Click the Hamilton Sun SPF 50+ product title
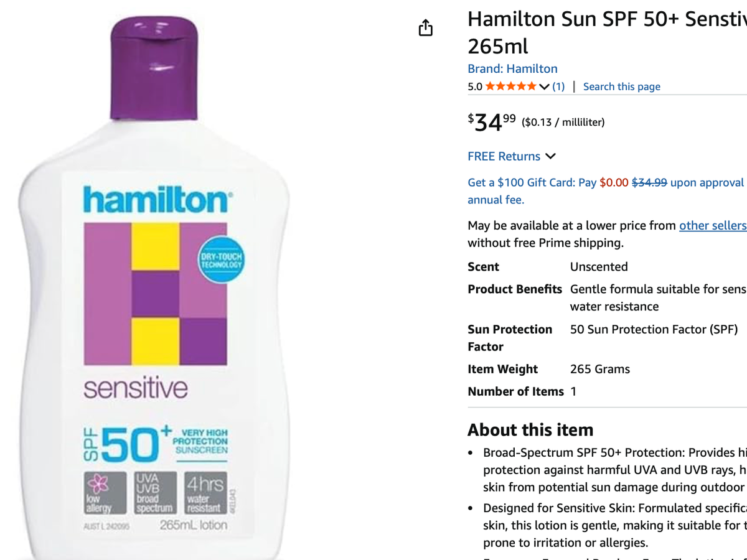Image resolution: width=747 pixels, height=560 pixels. [x=607, y=32]
